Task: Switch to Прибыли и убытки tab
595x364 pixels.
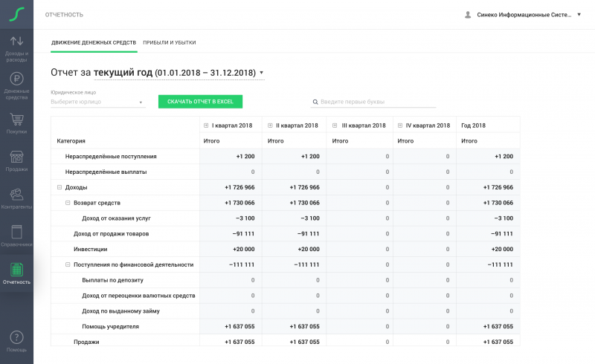Action: pyautogui.click(x=170, y=42)
